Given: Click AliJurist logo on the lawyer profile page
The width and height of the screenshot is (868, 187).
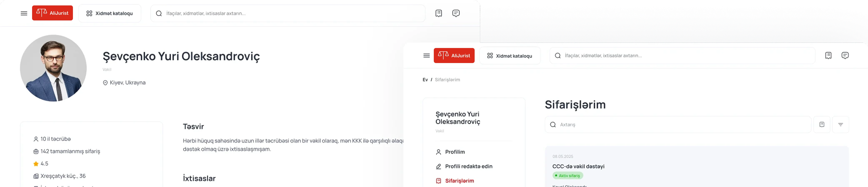Looking at the screenshot, I should pyautogui.click(x=52, y=13).
